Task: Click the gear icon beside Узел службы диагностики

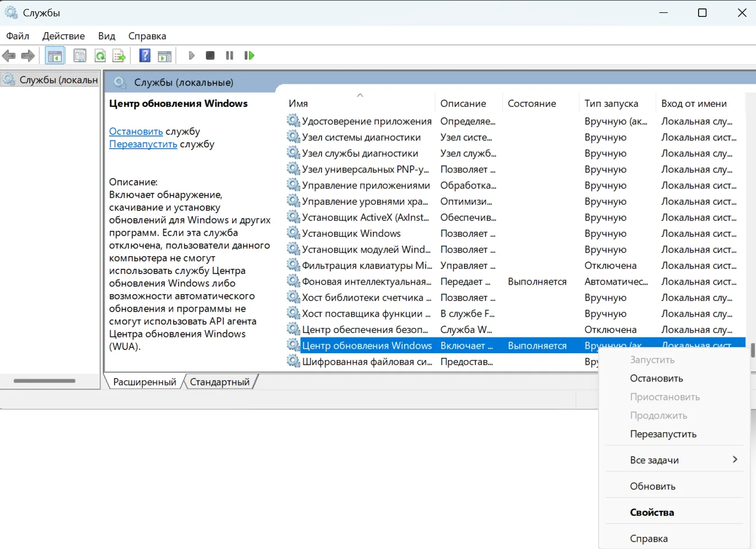Action: (293, 152)
